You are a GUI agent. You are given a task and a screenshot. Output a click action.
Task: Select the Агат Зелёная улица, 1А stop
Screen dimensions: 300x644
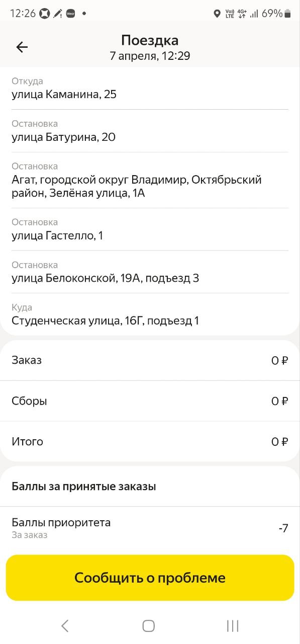150,180
